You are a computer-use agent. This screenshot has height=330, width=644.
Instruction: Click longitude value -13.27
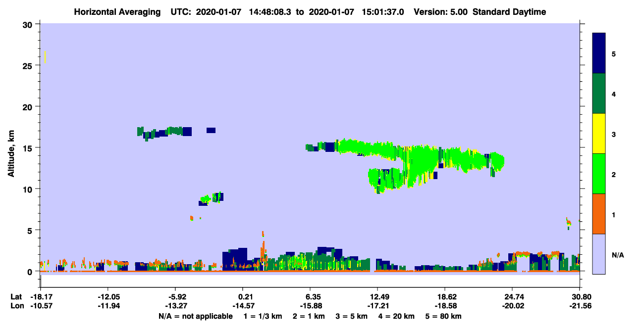coord(175,306)
